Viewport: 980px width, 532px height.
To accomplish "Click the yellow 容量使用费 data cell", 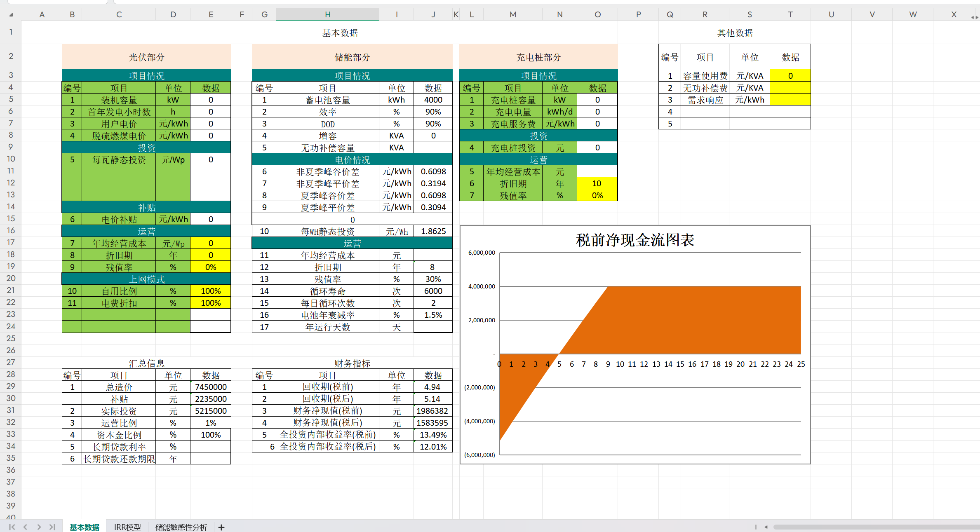I will (790, 76).
